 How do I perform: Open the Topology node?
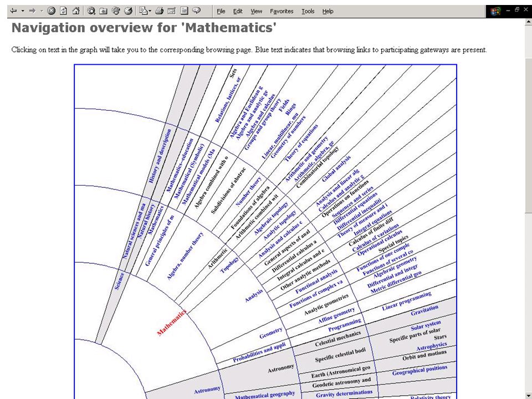coord(229,265)
